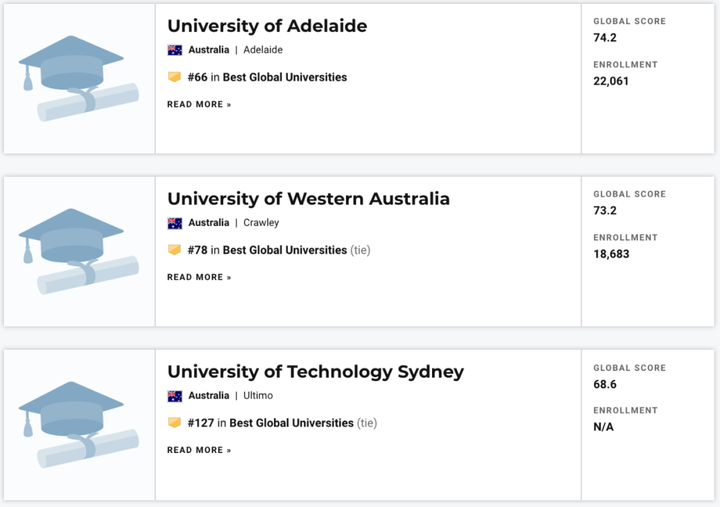Viewport: 720px width, 507px height.
Task: Click the University of Adelaide graduation cap thumbnail
Action: (79, 79)
